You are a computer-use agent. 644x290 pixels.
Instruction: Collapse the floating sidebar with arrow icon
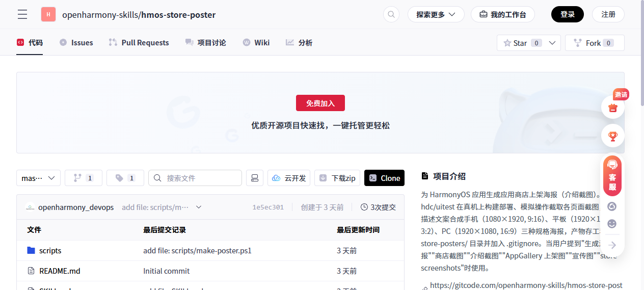click(x=612, y=245)
